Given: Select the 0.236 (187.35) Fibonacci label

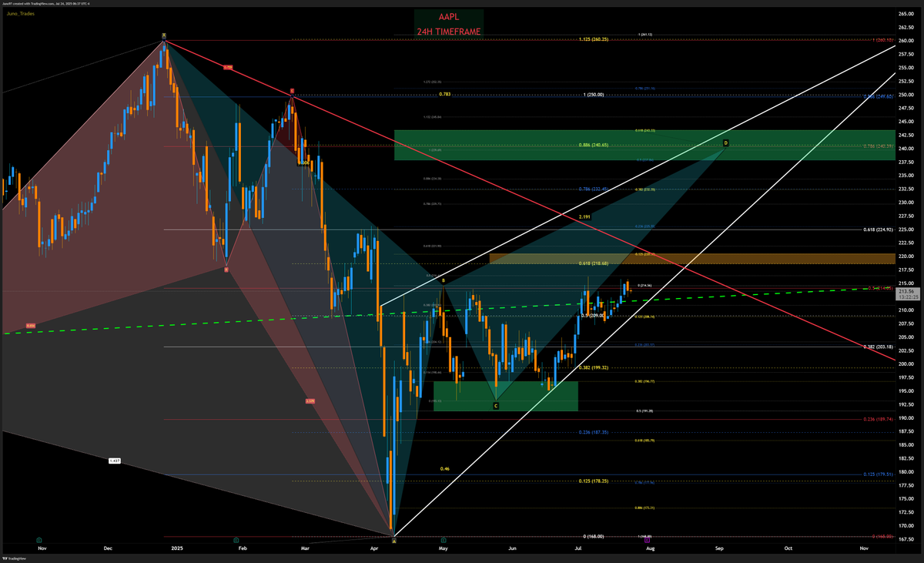Looking at the screenshot, I should 594,433.
